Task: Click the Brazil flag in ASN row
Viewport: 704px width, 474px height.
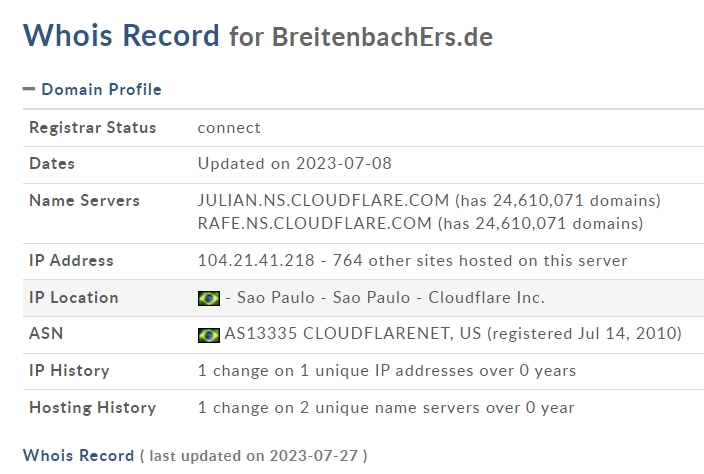Action: point(209,335)
